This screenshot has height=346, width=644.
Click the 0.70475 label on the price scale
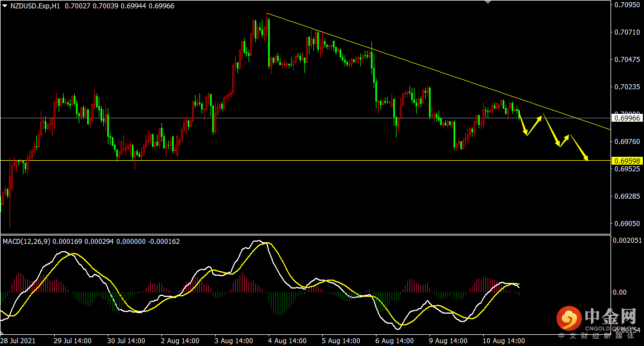tap(627, 60)
